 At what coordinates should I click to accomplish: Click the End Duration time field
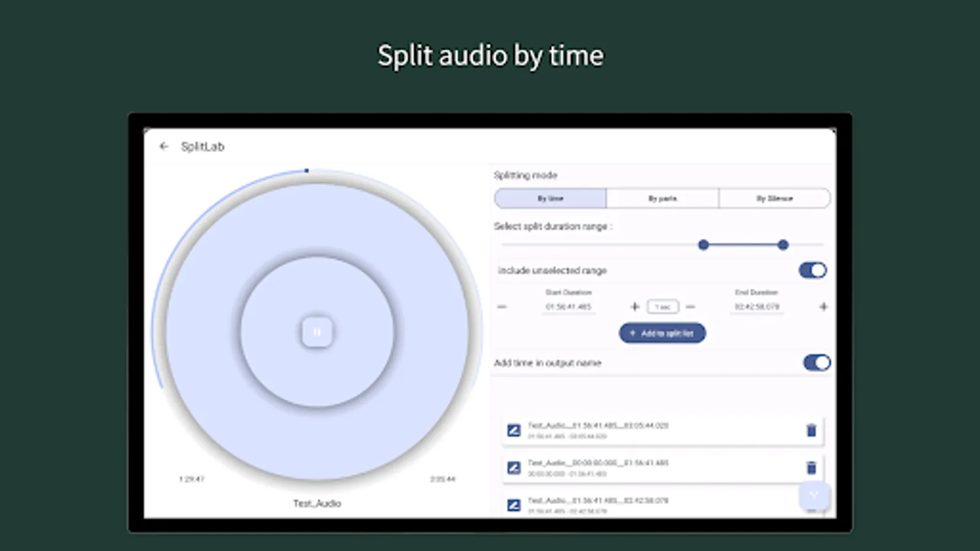(x=757, y=307)
